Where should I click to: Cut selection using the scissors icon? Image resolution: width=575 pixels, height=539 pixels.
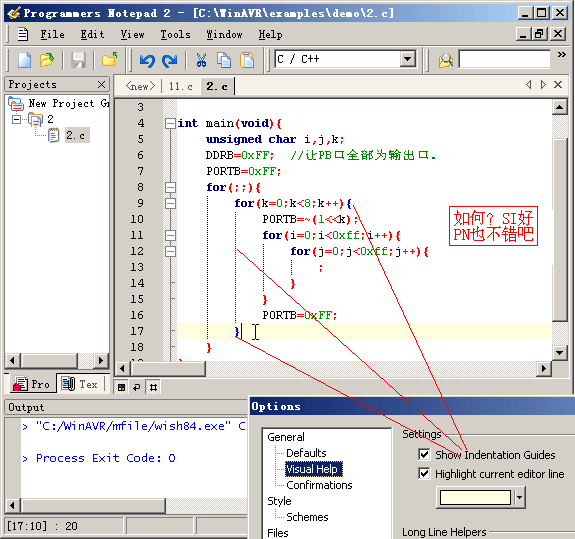(201, 60)
